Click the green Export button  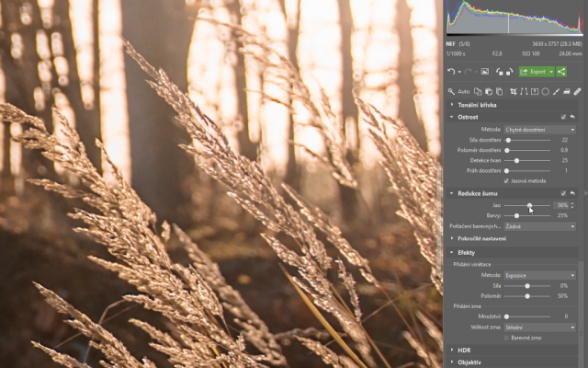point(533,72)
